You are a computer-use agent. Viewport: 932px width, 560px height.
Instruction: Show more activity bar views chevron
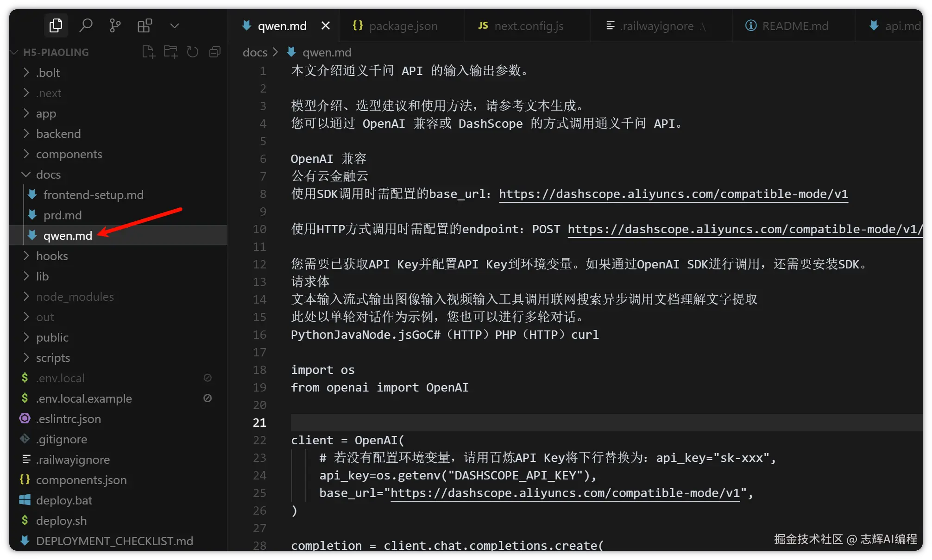point(174,26)
